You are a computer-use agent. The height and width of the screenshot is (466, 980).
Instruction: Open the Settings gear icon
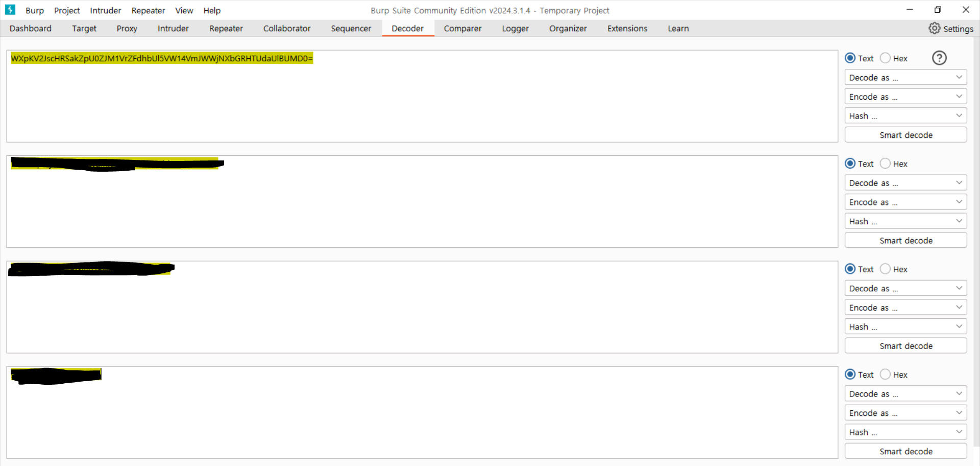(934, 29)
